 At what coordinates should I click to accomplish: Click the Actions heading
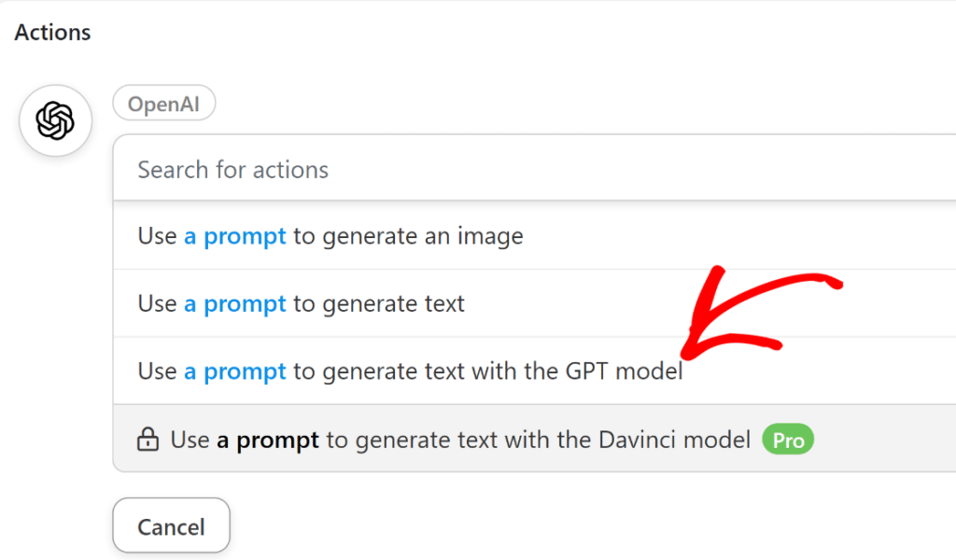[52, 32]
